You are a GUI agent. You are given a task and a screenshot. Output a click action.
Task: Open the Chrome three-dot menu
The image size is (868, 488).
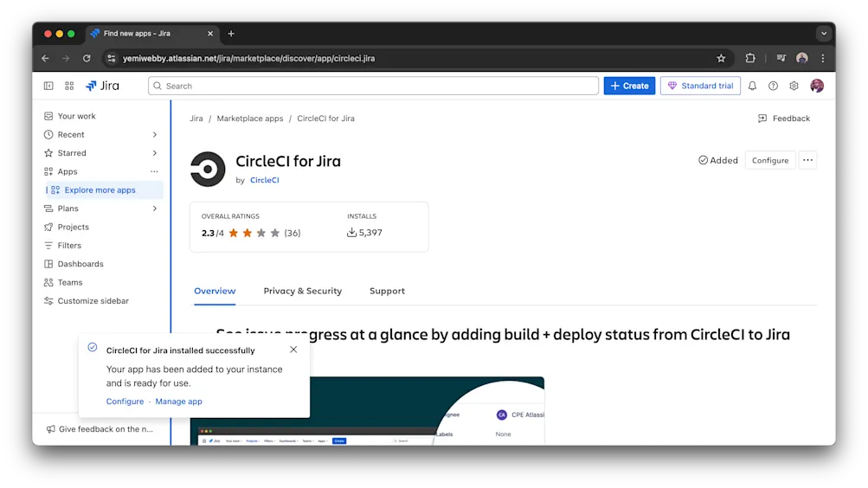(x=823, y=58)
